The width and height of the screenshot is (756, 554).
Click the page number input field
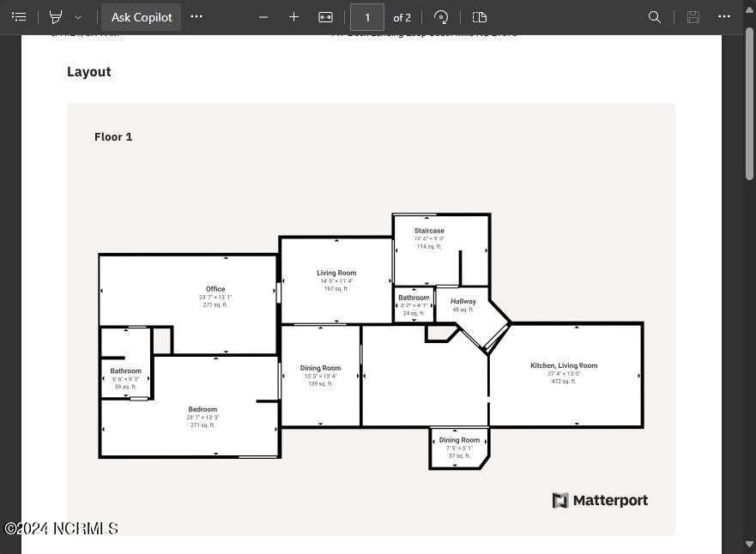click(x=367, y=17)
